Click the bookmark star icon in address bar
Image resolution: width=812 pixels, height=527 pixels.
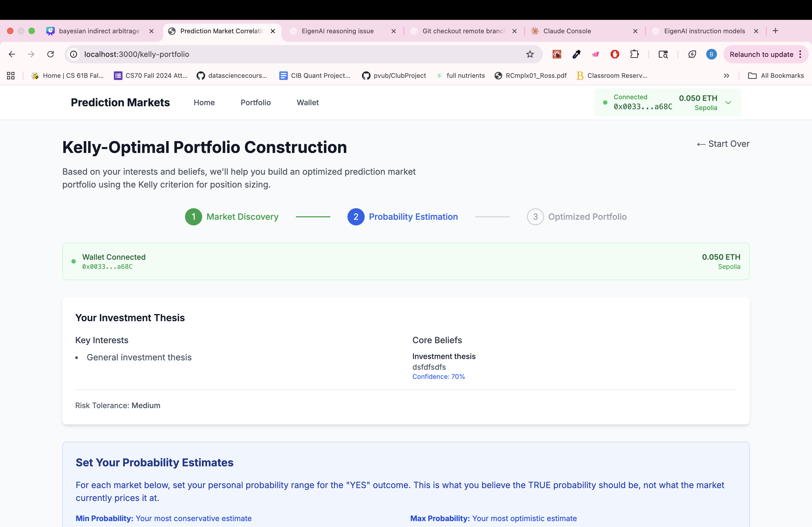point(530,54)
